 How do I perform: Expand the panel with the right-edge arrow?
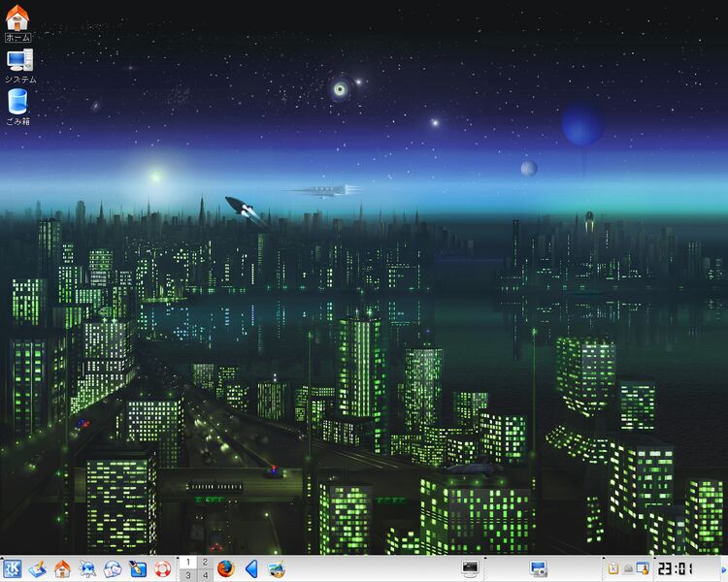coord(722,568)
